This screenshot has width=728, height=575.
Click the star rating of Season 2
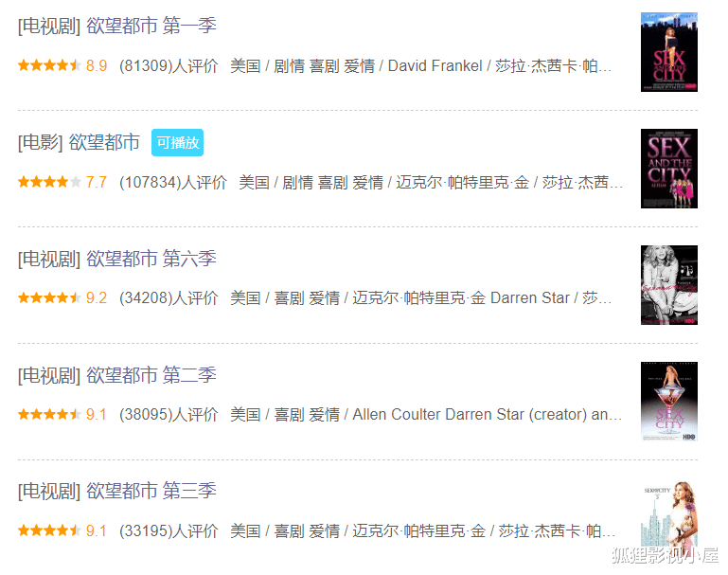click(49, 414)
